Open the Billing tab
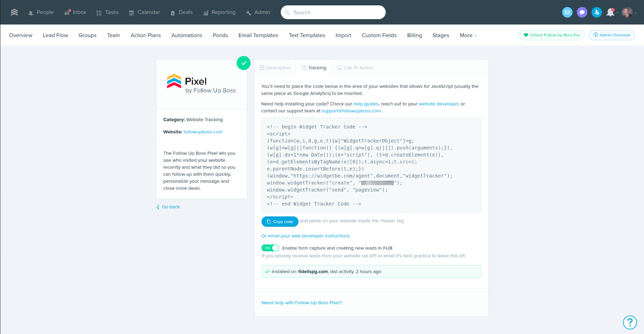The height and width of the screenshot is (334, 644). (415, 35)
